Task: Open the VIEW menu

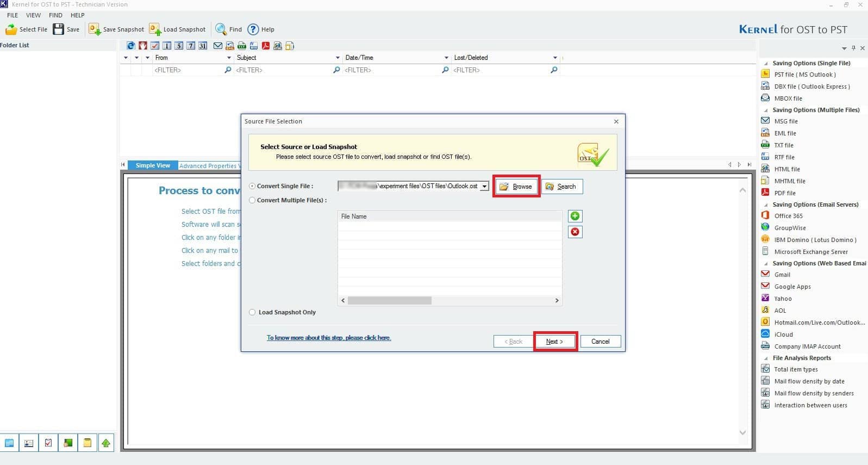Action: click(x=33, y=15)
